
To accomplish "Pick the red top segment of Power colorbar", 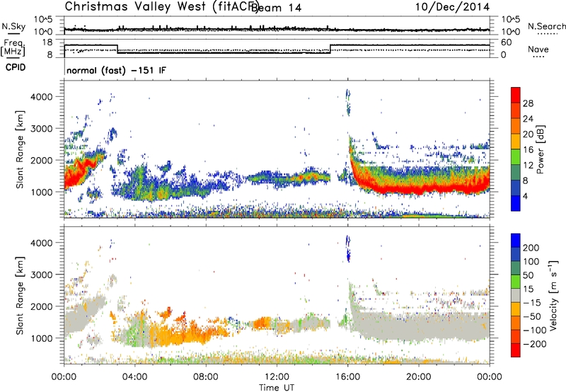I will click(x=516, y=95).
